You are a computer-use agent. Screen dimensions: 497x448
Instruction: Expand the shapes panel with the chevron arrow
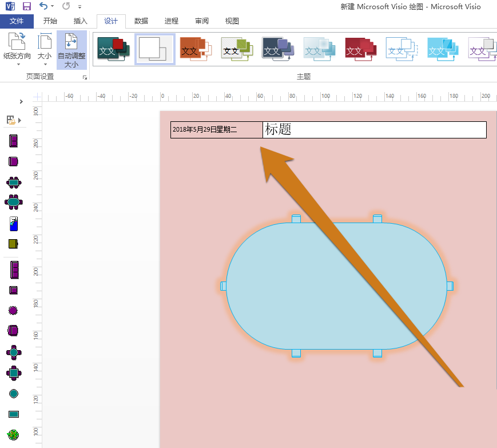tap(21, 101)
